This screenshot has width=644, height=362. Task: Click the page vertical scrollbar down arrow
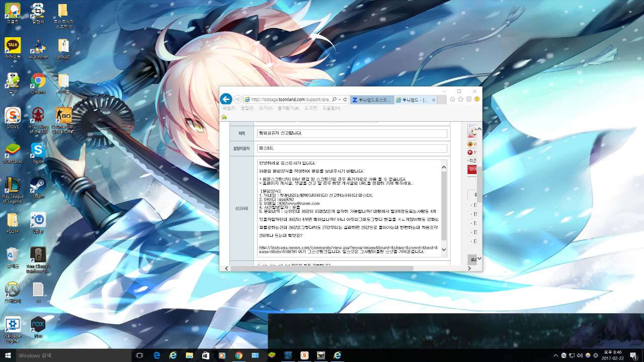tap(479, 258)
